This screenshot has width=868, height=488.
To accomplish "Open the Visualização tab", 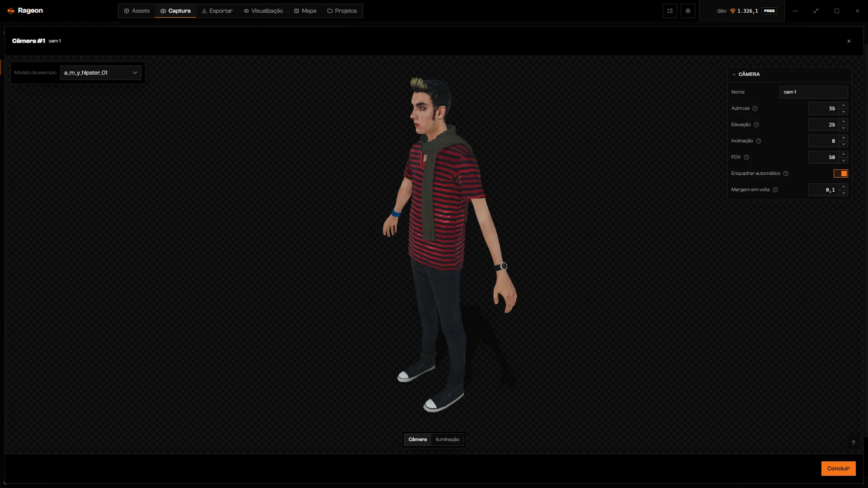I will point(264,11).
